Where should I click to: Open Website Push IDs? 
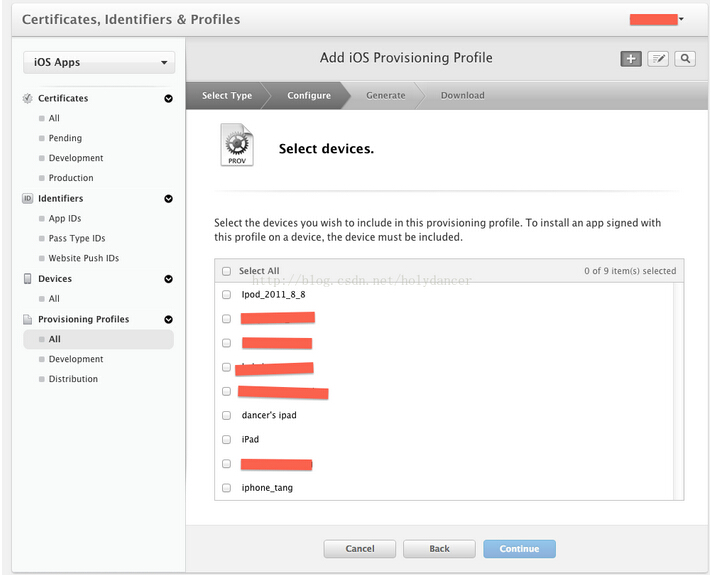click(83, 258)
